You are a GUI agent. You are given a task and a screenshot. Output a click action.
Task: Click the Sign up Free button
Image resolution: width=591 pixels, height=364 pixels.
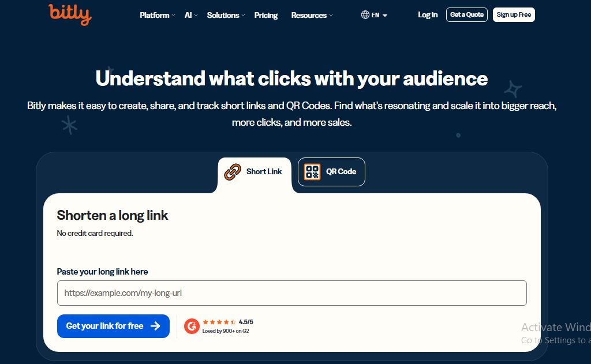tap(514, 14)
